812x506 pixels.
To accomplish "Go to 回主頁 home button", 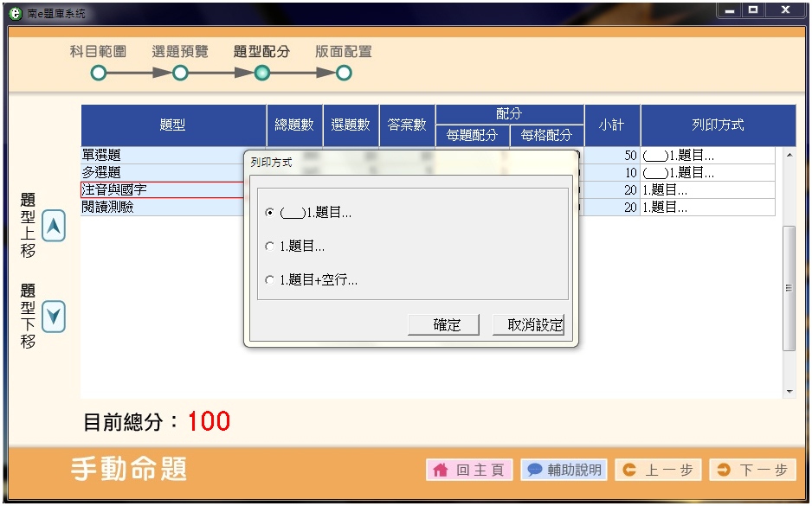I will 469,470.
